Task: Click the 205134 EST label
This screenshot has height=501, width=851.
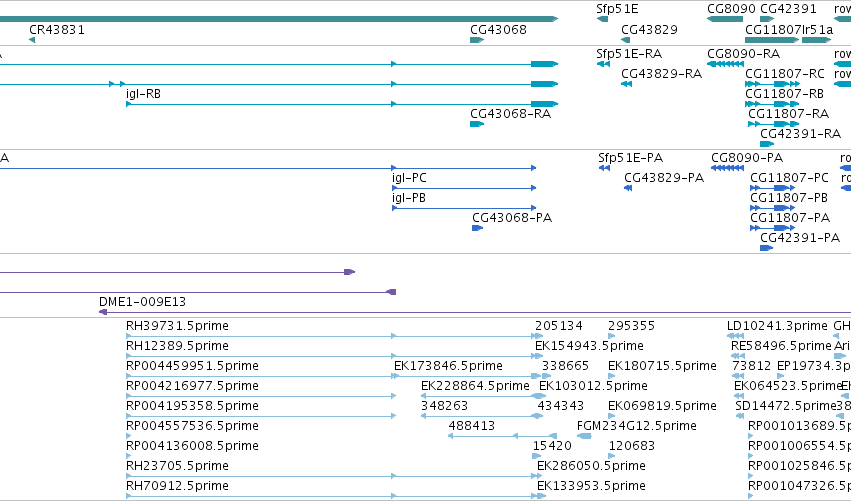Action: (558, 326)
